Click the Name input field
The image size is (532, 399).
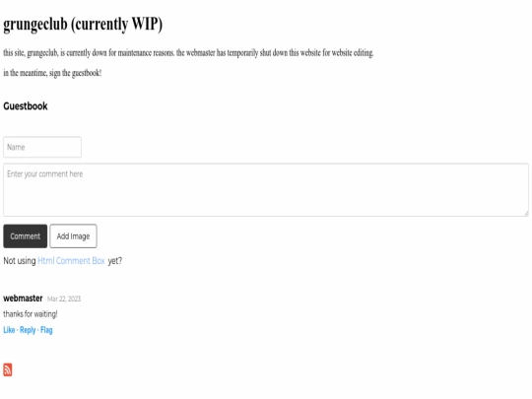tap(42, 147)
